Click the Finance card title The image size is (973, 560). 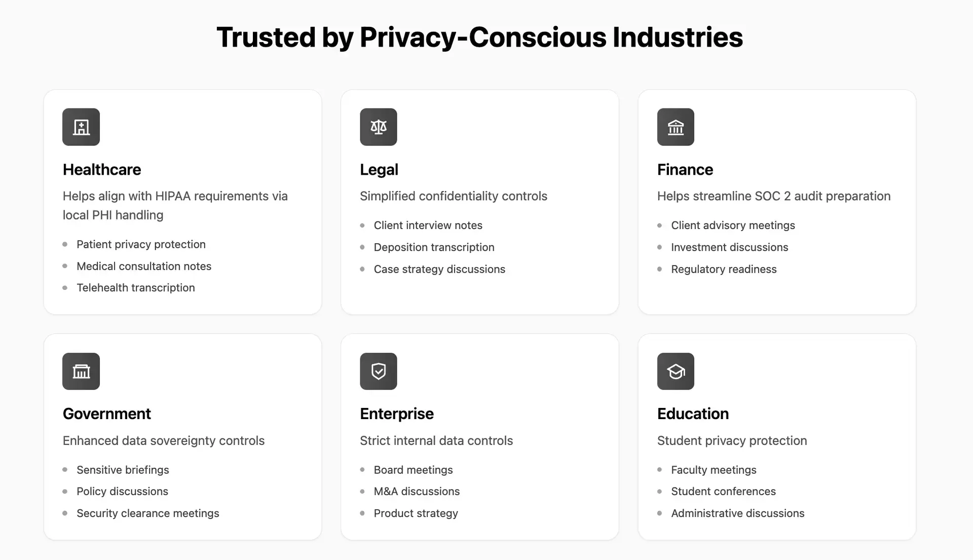tap(685, 170)
